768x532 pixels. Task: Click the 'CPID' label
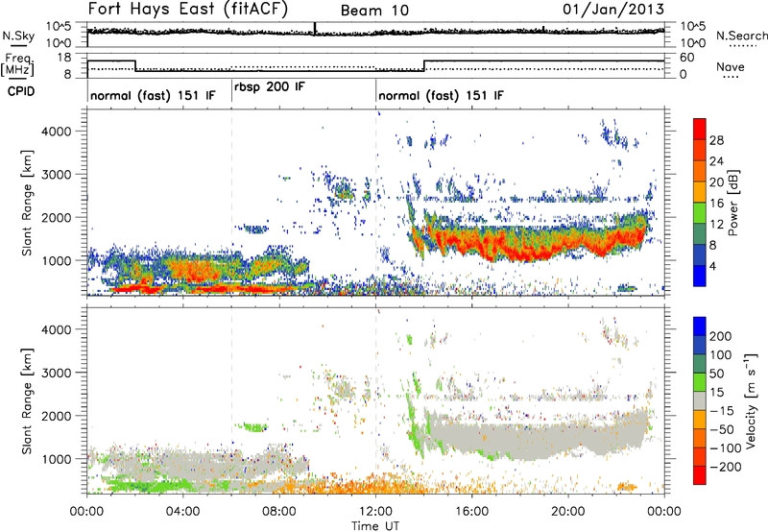(x=21, y=91)
